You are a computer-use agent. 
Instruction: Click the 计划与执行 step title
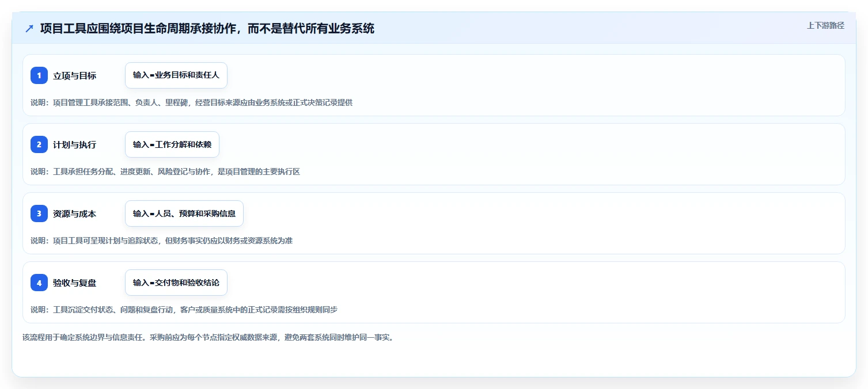74,144
